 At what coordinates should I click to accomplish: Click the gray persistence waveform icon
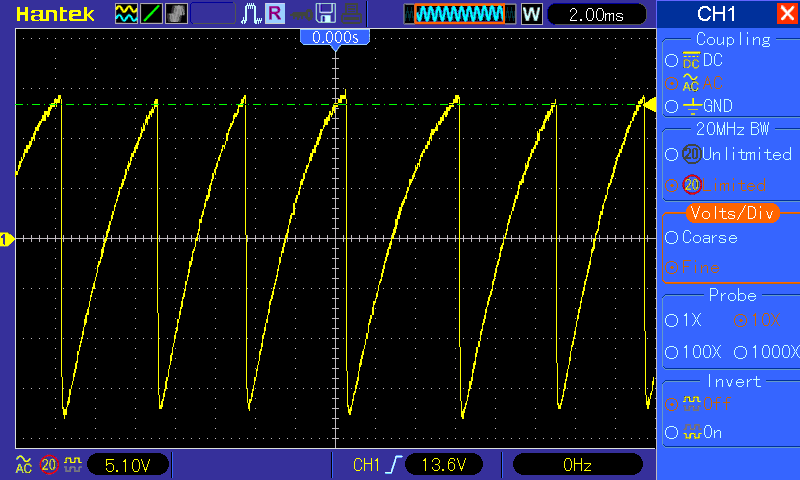pyautogui.click(x=177, y=14)
